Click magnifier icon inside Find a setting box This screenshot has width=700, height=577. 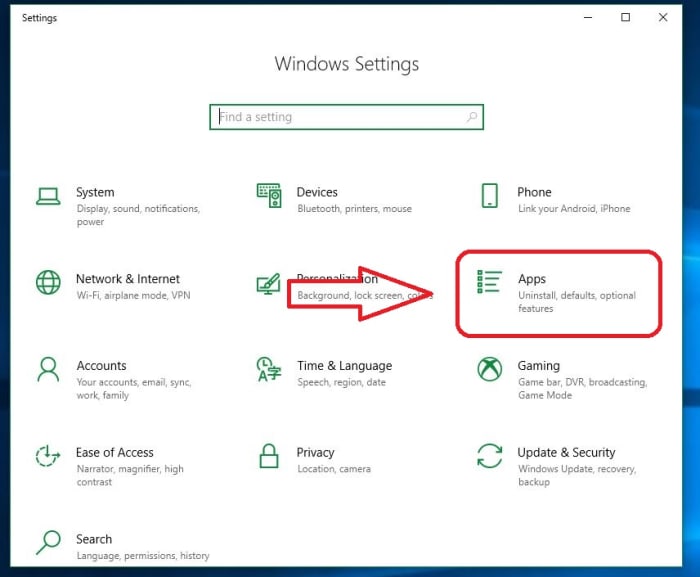[x=472, y=117]
